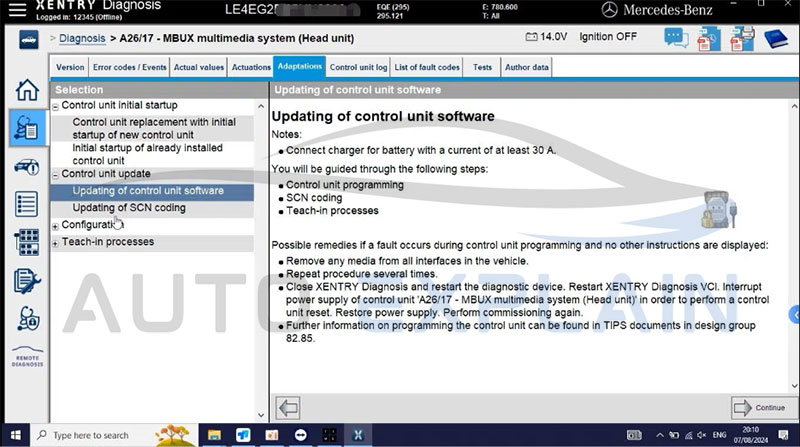800x447 pixels.
Task: Collapse the Control unit initial startup node
Action: pos(55,107)
